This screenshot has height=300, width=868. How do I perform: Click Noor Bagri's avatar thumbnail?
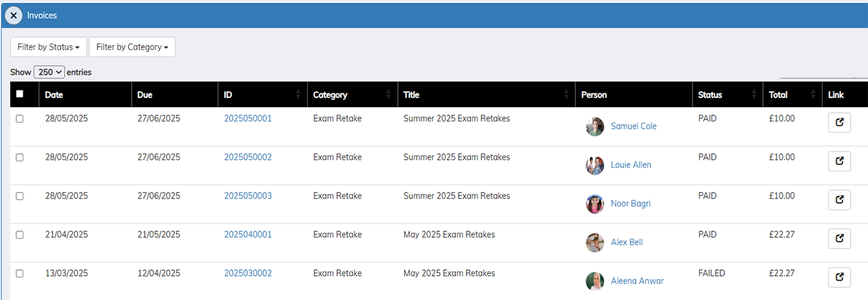pos(594,203)
